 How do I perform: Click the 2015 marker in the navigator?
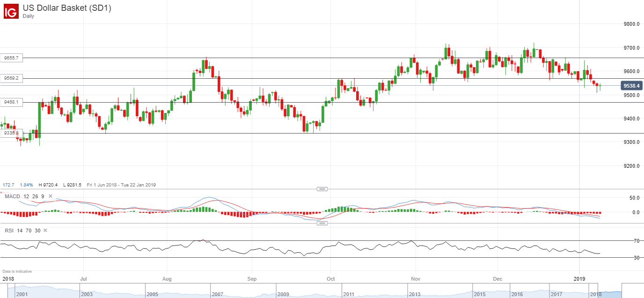pyautogui.click(x=480, y=294)
